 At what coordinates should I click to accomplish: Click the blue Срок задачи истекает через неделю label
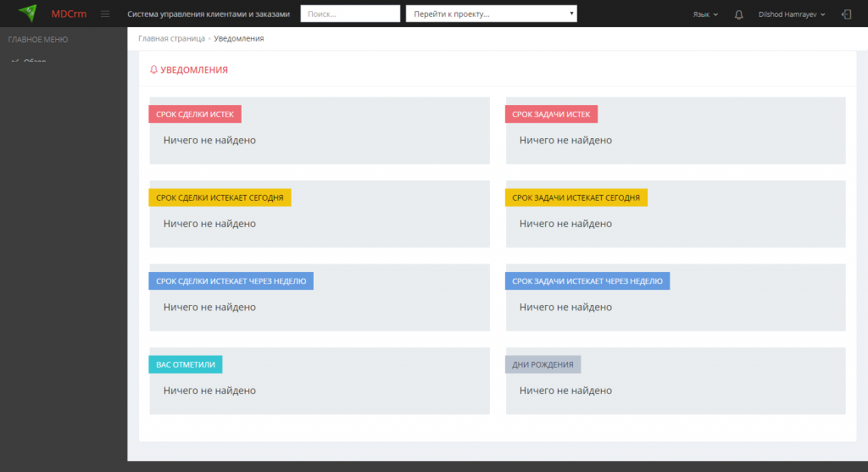pyautogui.click(x=587, y=281)
